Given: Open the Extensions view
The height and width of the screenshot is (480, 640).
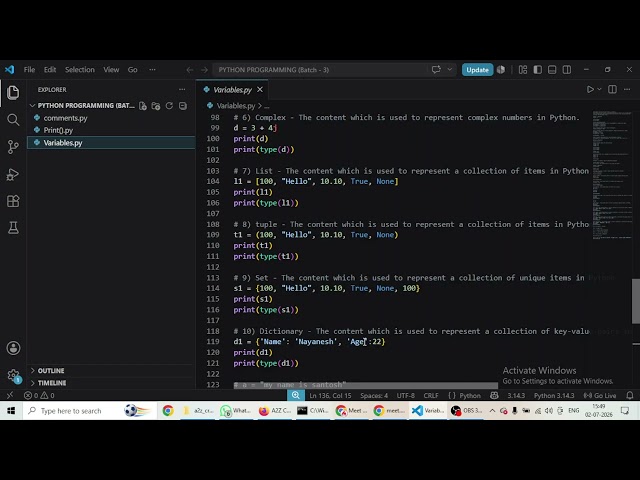Looking at the screenshot, I should point(13,201).
